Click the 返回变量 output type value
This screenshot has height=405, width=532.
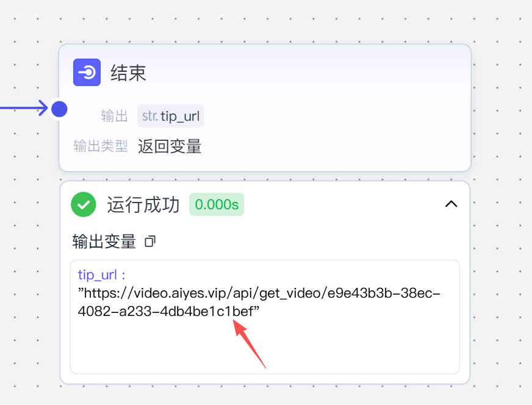point(170,146)
